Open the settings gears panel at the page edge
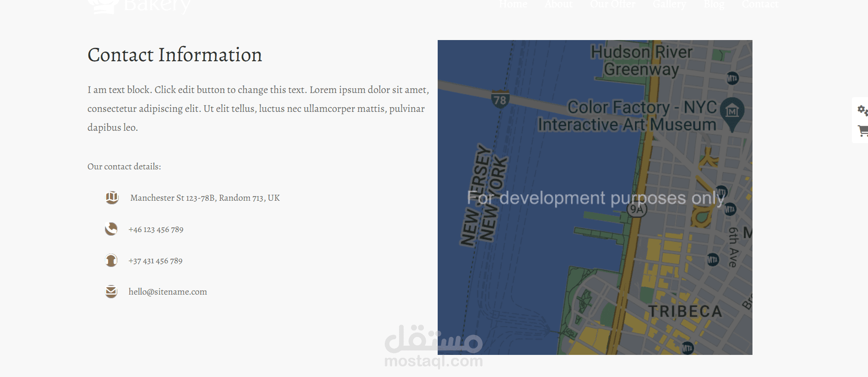This screenshot has height=377, width=868. [x=862, y=110]
